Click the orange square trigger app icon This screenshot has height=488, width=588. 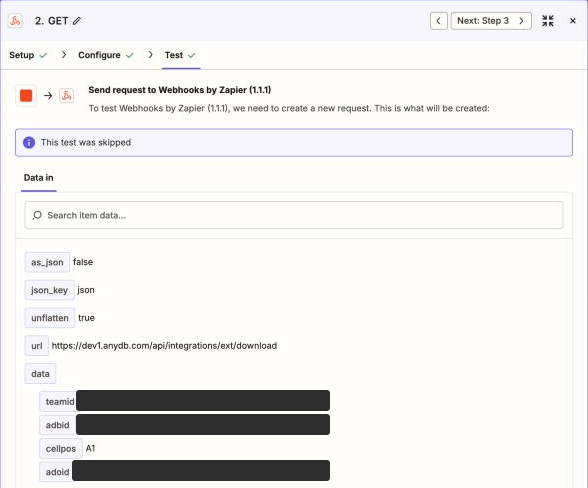(x=26, y=96)
